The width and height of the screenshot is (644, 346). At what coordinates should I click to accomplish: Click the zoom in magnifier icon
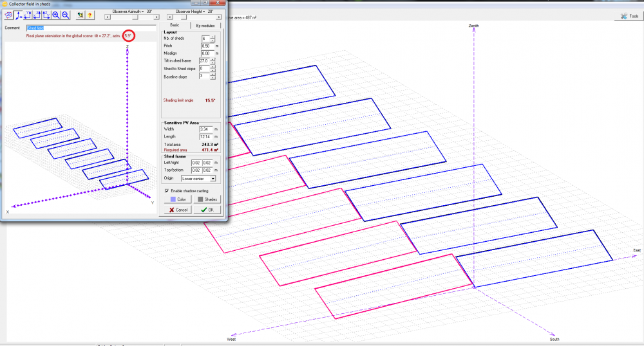56,15
